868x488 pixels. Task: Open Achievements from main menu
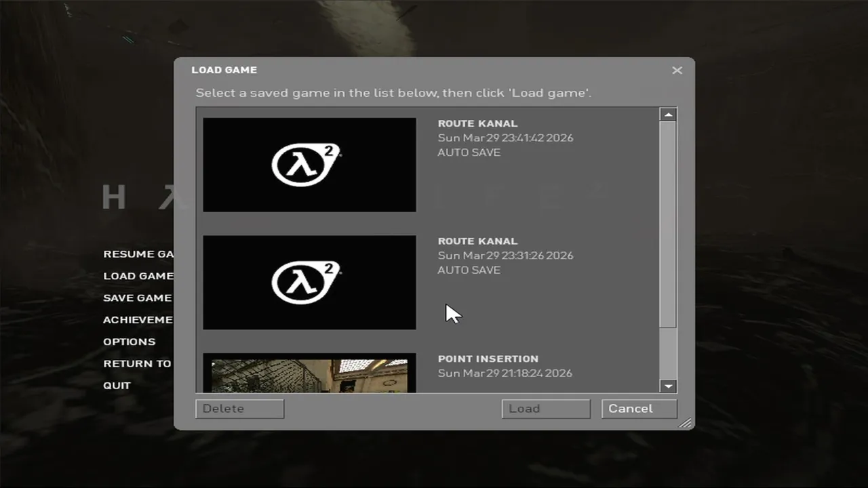[138, 320]
